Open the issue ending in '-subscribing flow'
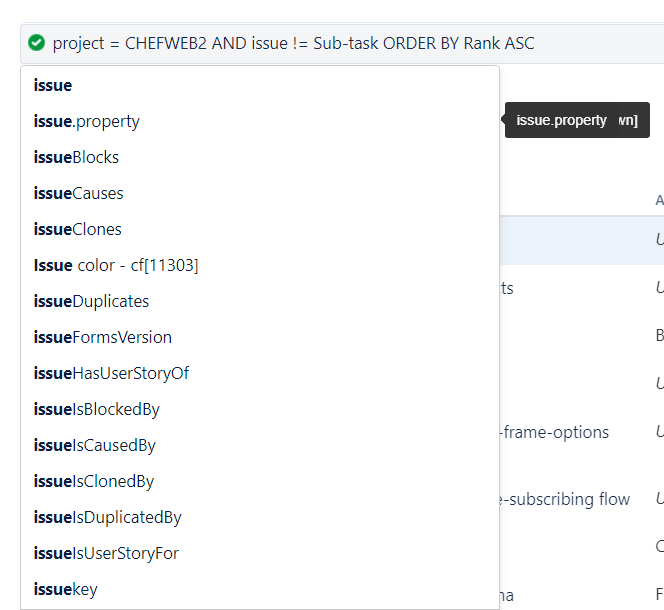The height and width of the screenshot is (610, 664). coord(565,499)
